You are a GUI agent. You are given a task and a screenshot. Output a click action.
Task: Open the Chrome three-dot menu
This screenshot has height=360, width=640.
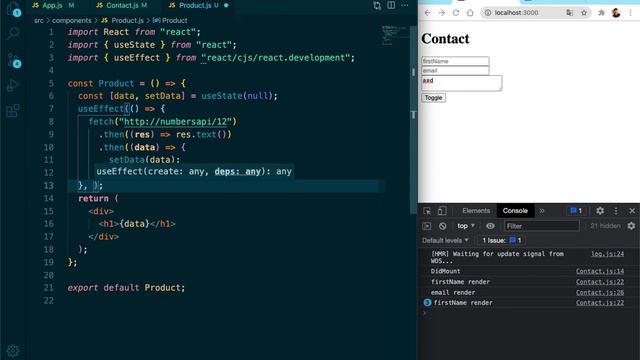click(631, 13)
